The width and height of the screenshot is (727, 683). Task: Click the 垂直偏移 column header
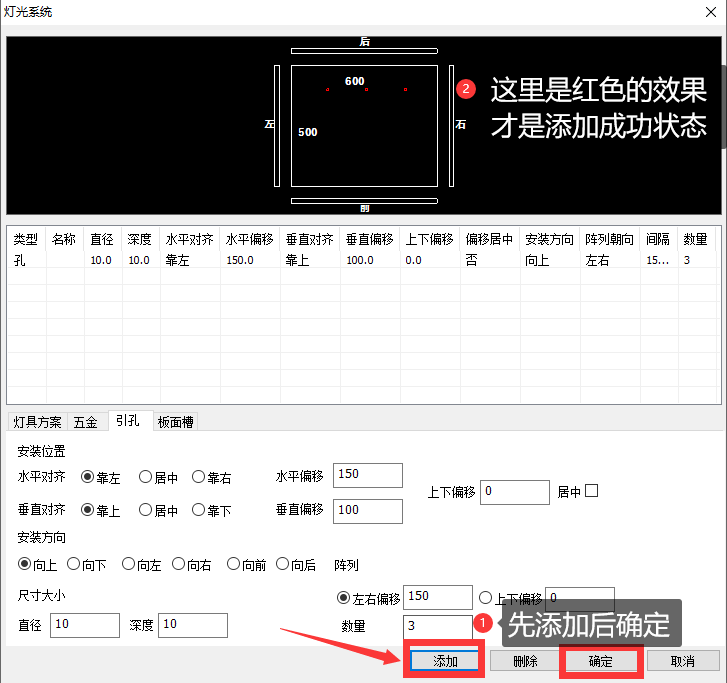coord(370,239)
